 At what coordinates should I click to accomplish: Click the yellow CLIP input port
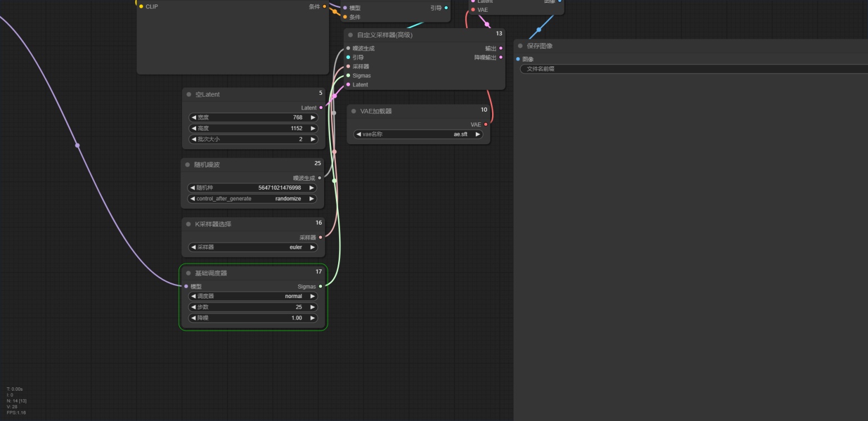pos(141,7)
